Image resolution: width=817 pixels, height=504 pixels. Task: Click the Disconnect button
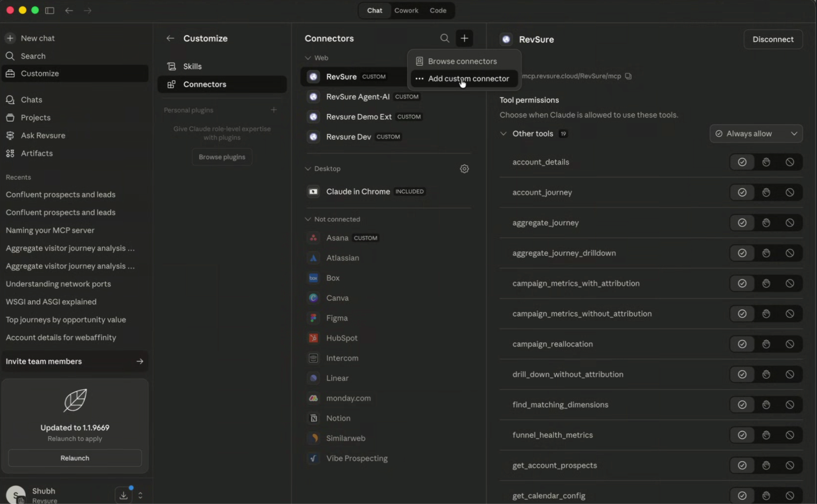[x=773, y=39]
